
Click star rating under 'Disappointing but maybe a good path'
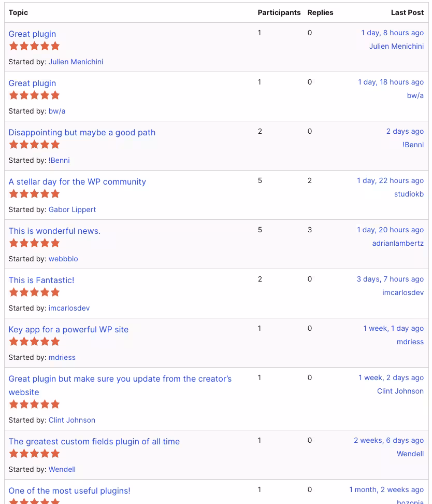point(34,144)
